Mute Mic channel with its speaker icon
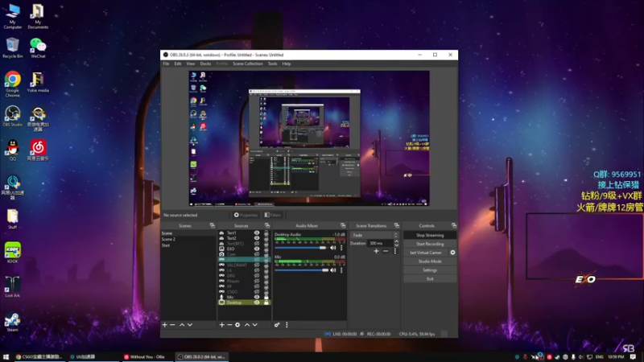The height and width of the screenshot is (362, 644). coord(333,270)
